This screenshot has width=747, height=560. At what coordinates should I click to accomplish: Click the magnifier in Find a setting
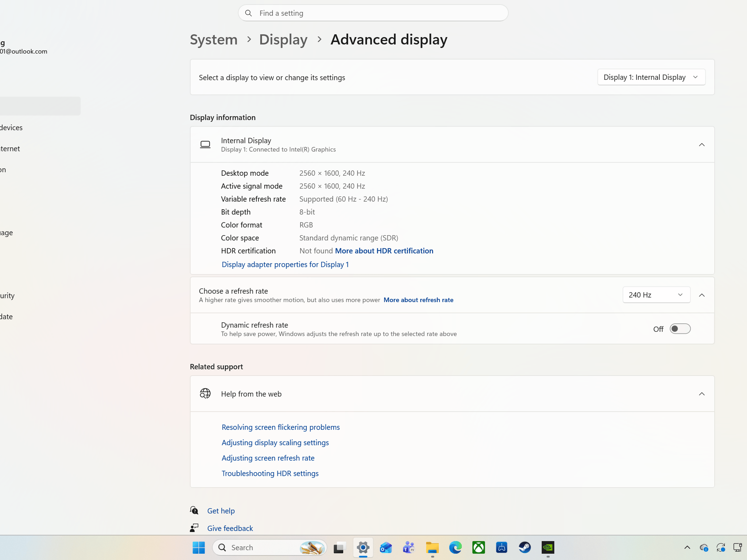[x=248, y=13]
